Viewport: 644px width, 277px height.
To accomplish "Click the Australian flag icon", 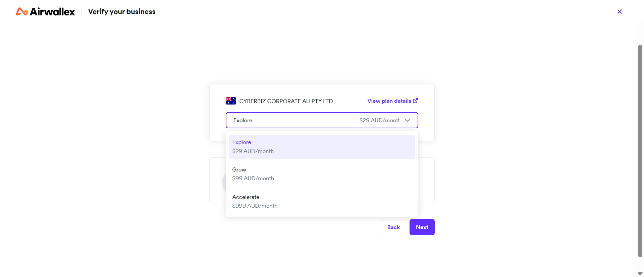I will click(x=231, y=101).
